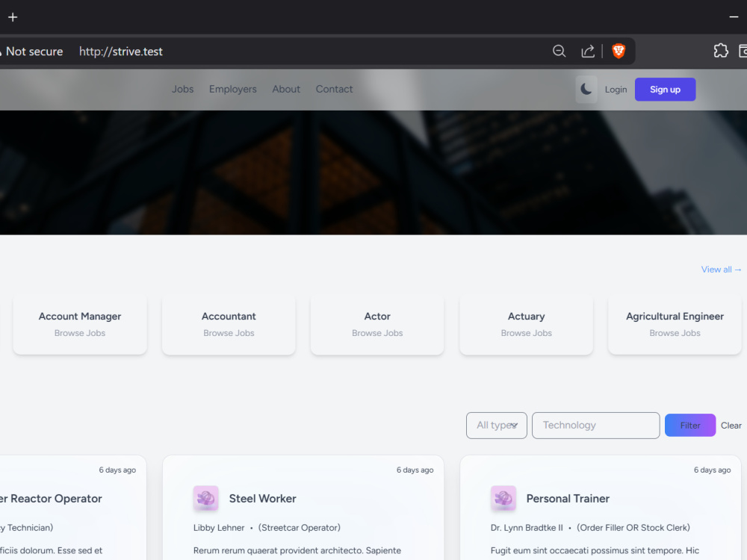Browse jobs for Accountant
The width and height of the screenshot is (747, 560).
229,324
